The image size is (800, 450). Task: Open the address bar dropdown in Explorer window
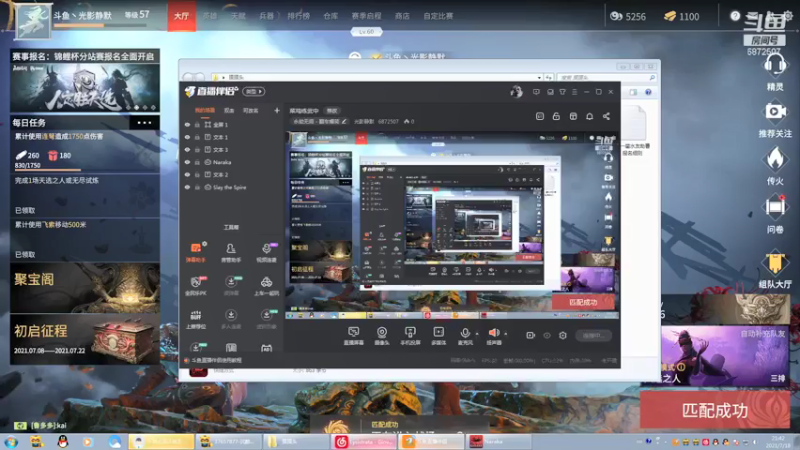coord(539,78)
